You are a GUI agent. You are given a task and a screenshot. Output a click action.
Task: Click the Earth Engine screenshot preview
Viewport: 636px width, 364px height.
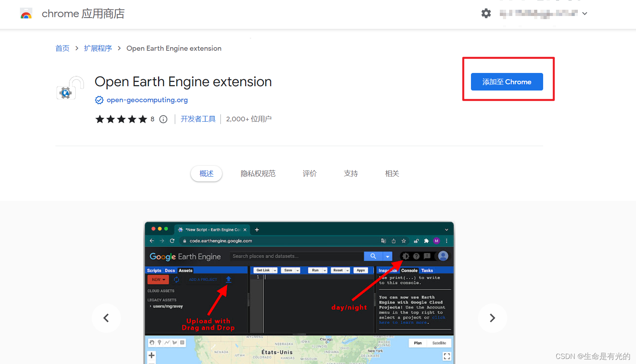pos(299,293)
